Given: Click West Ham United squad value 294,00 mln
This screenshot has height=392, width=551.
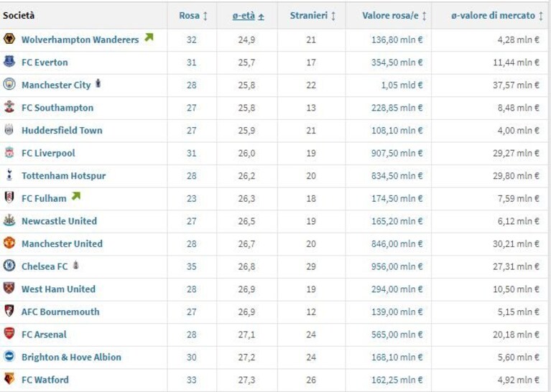Looking at the screenshot, I should pos(397,289).
